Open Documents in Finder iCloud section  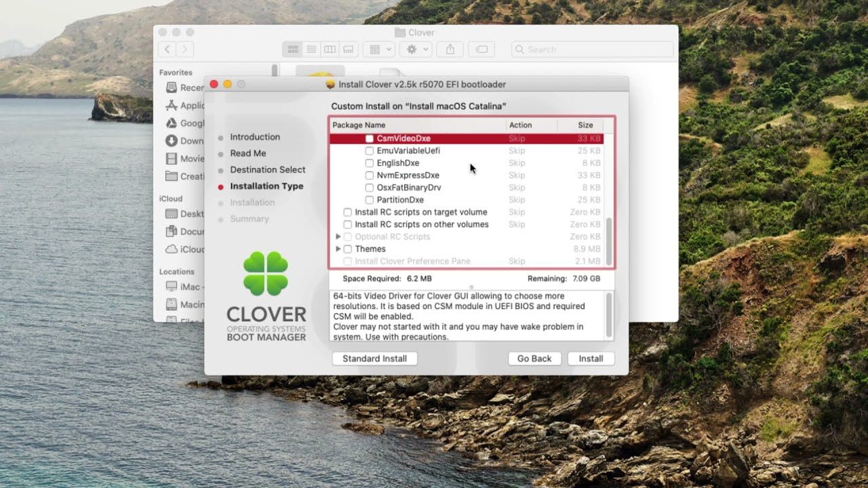184,231
